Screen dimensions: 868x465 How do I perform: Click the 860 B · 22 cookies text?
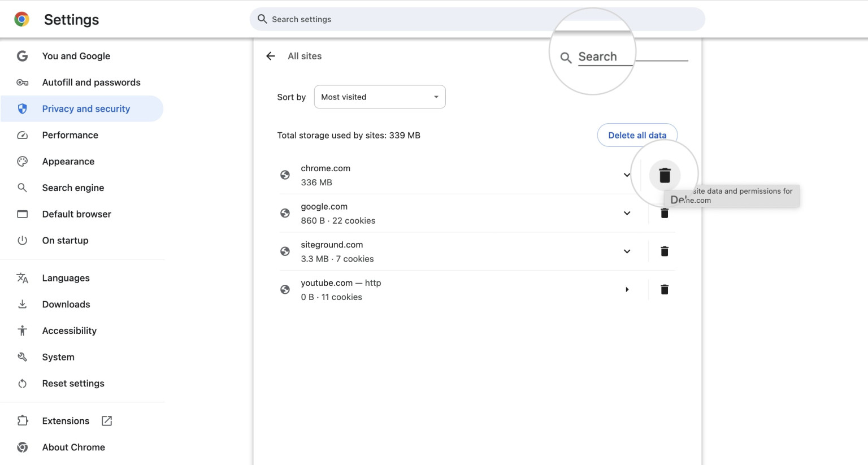coord(338,221)
